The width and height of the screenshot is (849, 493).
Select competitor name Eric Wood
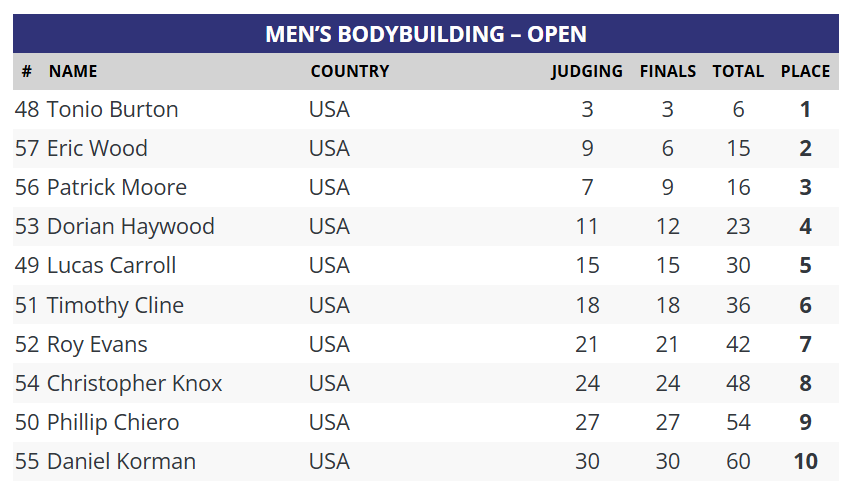click(x=97, y=148)
